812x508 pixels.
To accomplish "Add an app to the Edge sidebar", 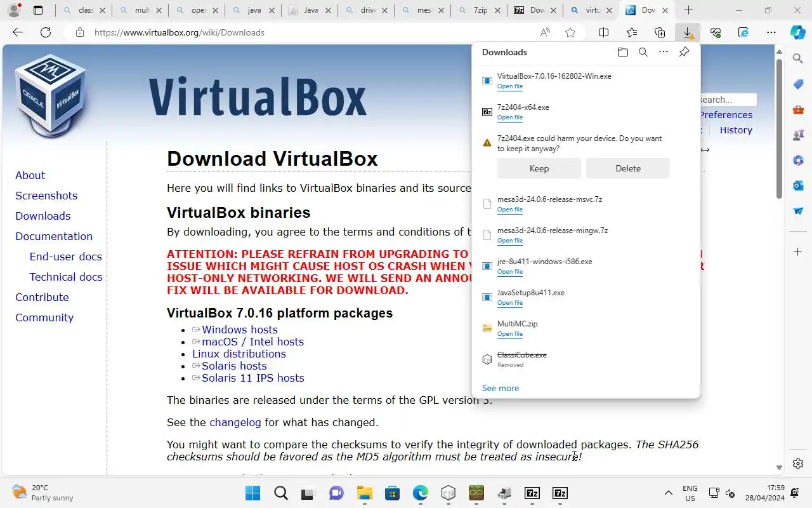I will (798, 252).
